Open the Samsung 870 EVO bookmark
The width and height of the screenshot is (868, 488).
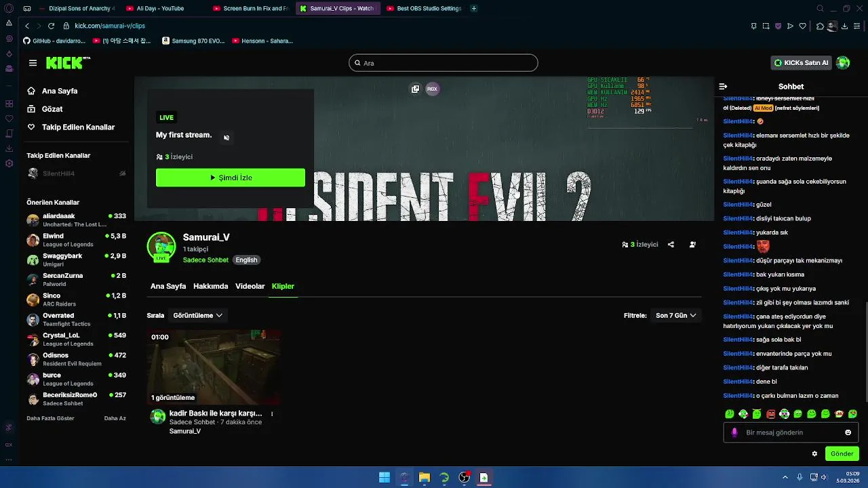pyautogui.click(x=193, y=41)
